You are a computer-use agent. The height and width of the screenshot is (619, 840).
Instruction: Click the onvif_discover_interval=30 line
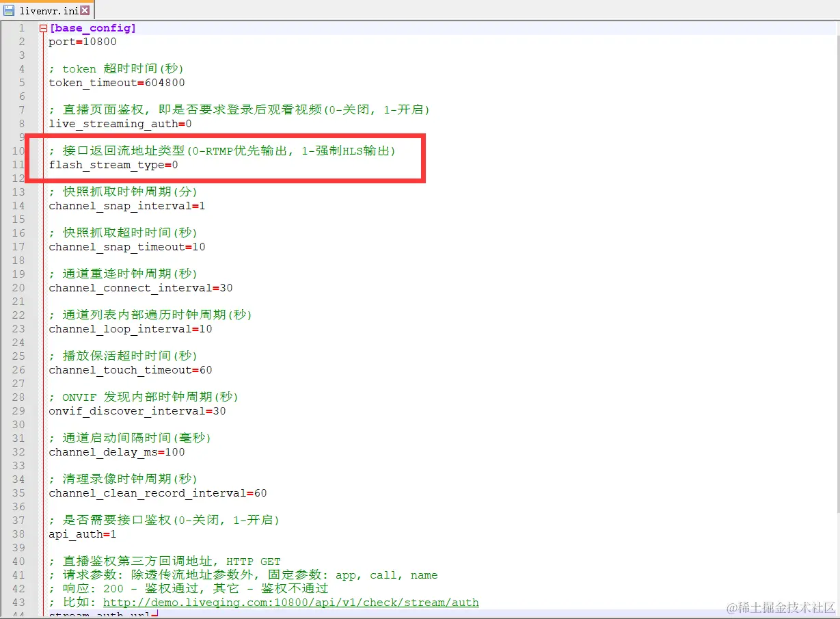pyautogui.click(x=137, y=411)
